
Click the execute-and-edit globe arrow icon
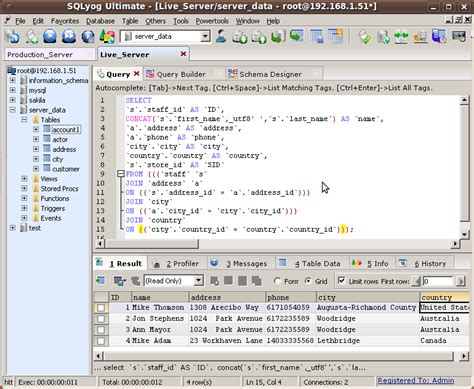pyautogui.click(x=88, y=36)
